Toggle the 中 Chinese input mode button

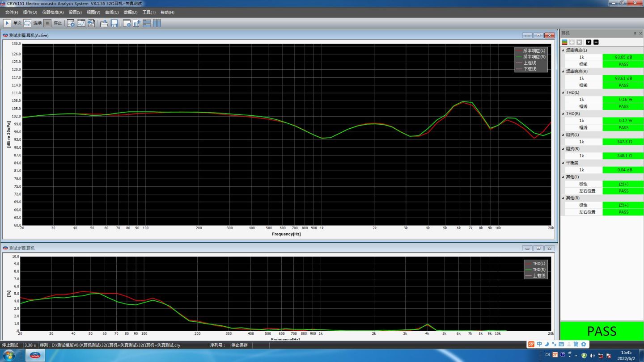pos(539,344)
